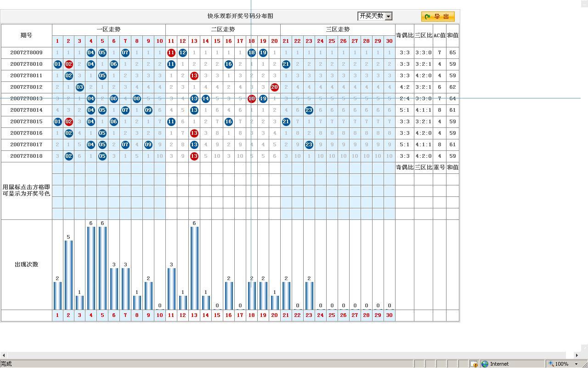Image resolution: width=588 pixels, height=368 pixels.
Task: Click the 出现次数 row label
Action: tap(27, 264)
